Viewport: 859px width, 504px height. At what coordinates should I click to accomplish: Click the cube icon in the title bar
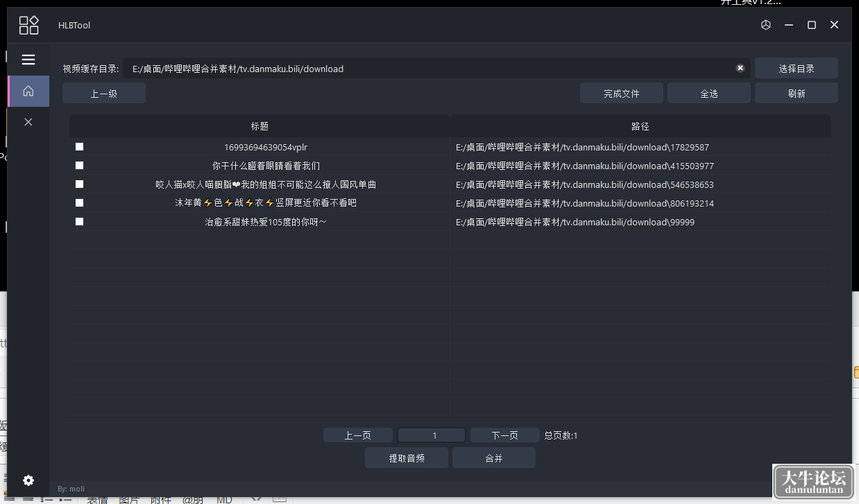(x=766, y=25)
